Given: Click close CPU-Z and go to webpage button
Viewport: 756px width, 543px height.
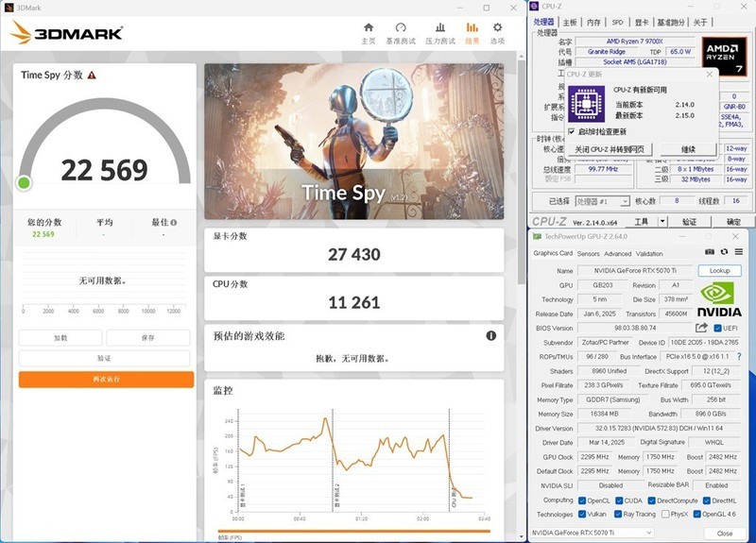Looking at the screenshot, I should 610,149.
